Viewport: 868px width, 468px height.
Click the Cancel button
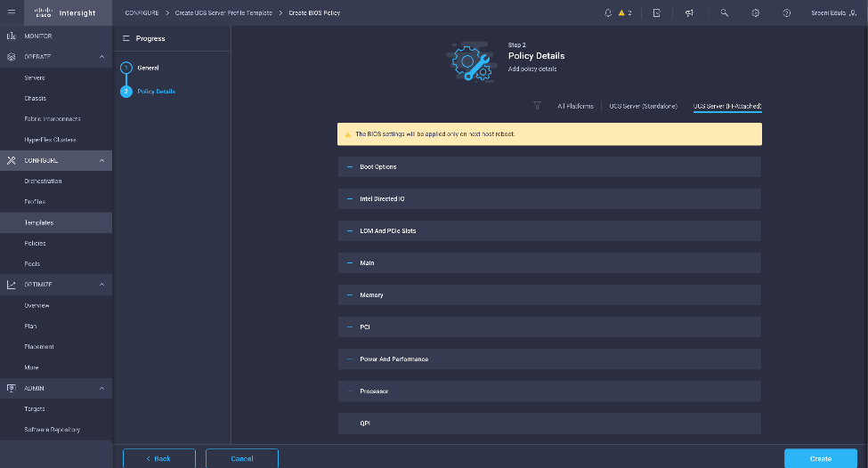[x=242, y=458]
